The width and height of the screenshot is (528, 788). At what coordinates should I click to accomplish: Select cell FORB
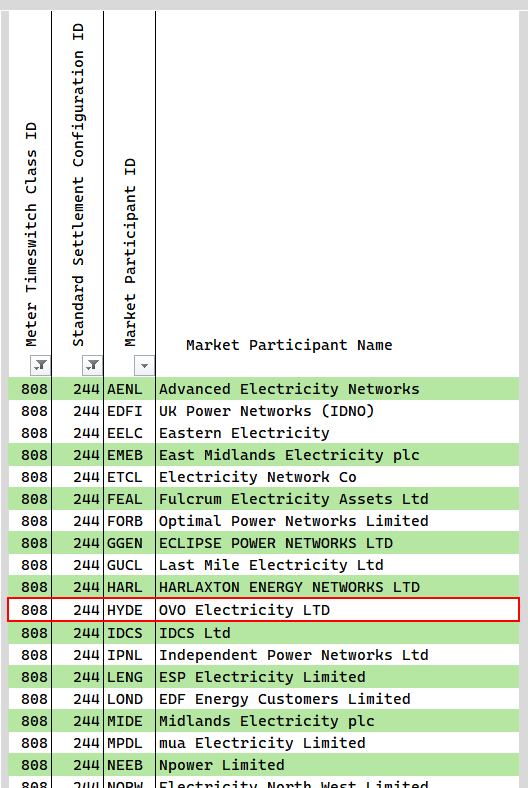click(129, 521)
